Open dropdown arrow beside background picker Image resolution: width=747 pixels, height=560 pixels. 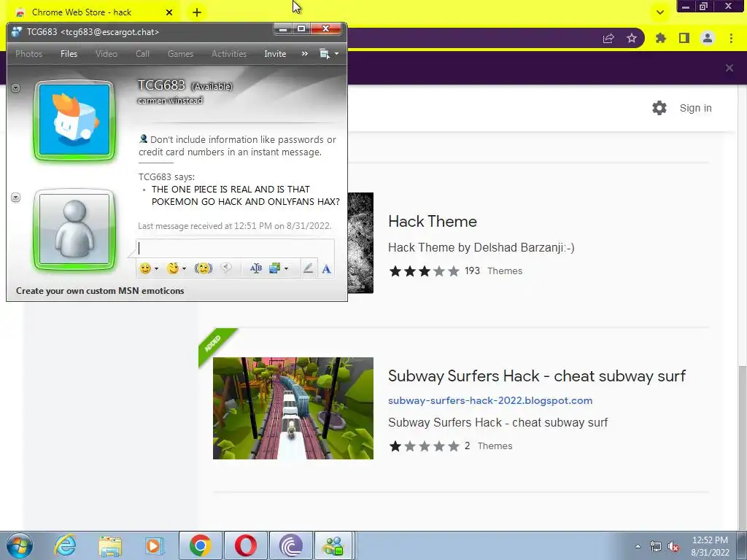coord(286,269)
